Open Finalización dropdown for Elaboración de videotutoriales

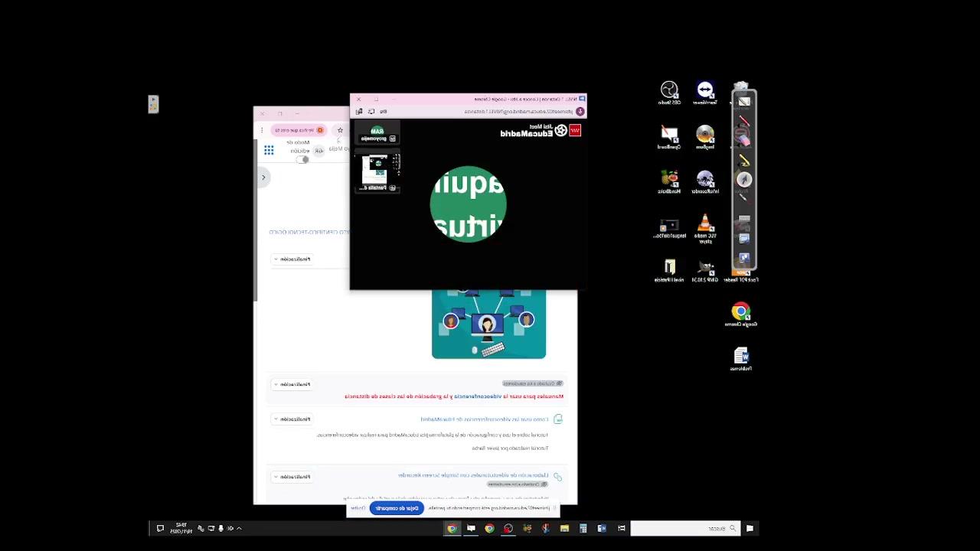291,477
